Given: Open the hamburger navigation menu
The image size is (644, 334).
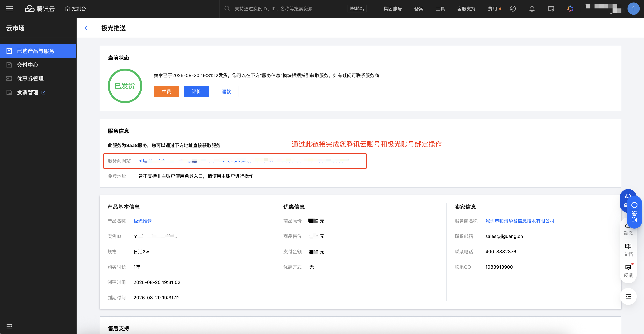Looking at the screenshot, I should 9,9.
